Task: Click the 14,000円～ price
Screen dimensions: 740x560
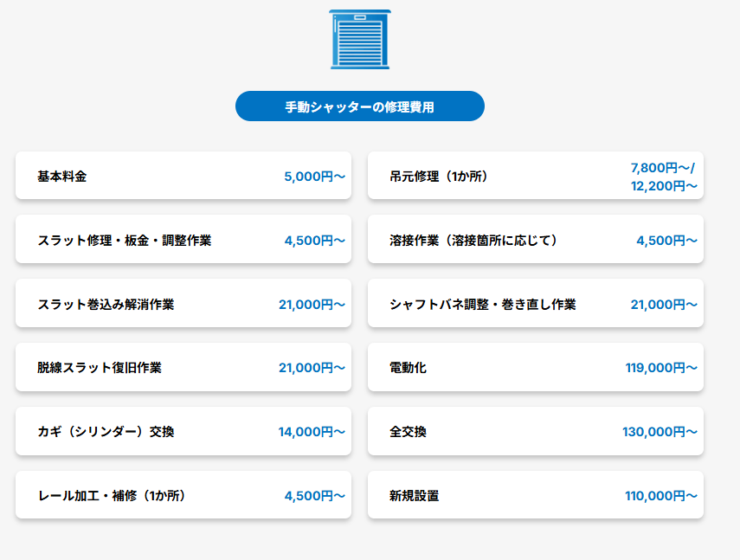Action: tap(312, 432)
